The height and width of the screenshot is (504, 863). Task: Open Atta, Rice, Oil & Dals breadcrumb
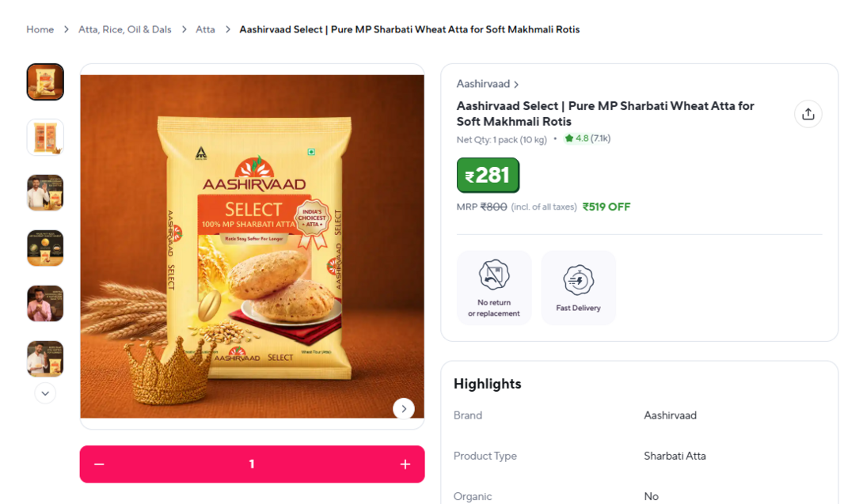pos(125,29)
